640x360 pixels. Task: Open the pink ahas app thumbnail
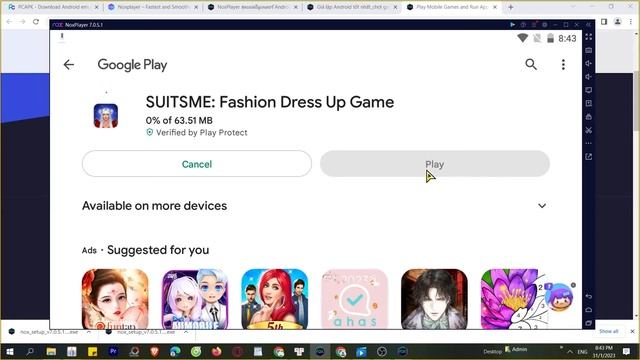click(354, 299)
